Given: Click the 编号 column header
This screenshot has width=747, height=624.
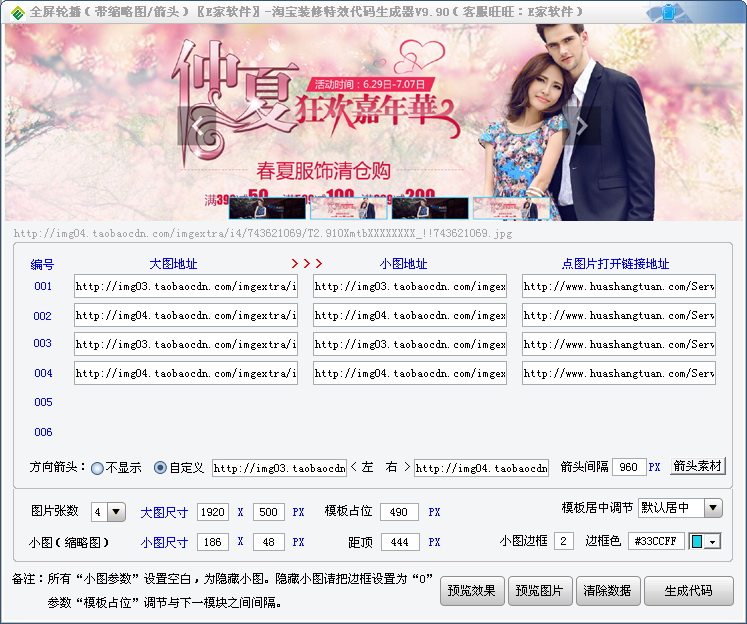Looking at the screenshot, I should [42, 264].
